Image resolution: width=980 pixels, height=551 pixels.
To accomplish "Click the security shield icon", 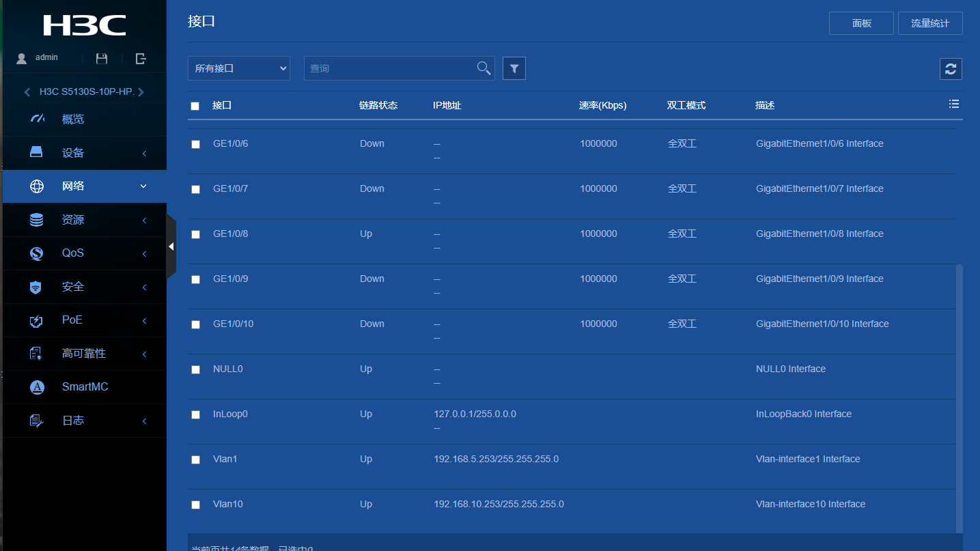I will click(x=36, y=287).
